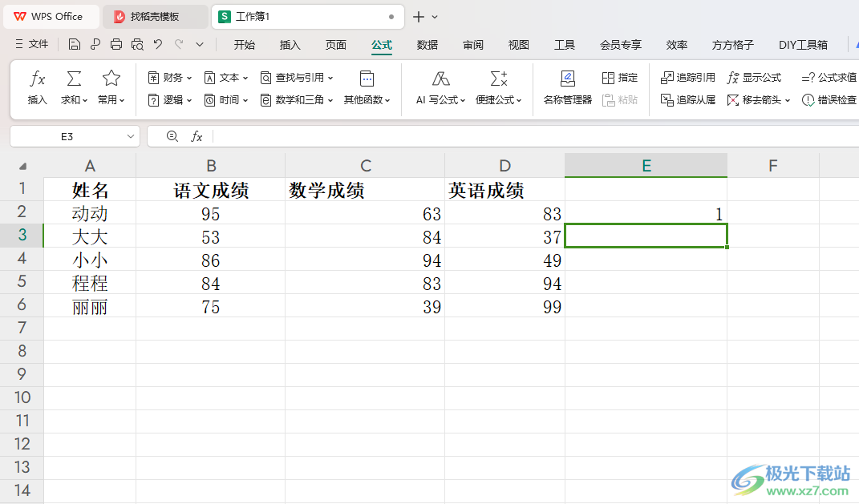Open the commonly used functions star icon
Image resolution: width=859 pixels, height=504 pixels.
coord(111,79)
